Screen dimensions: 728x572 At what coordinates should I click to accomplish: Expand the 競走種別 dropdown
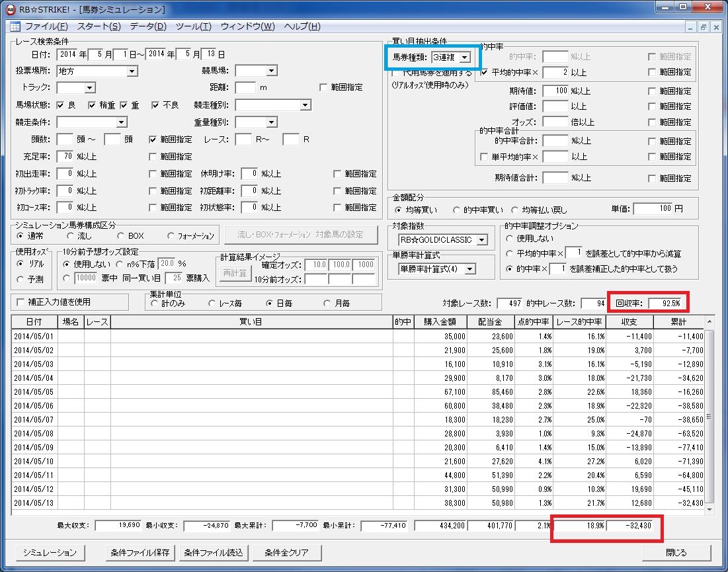click(x=305, y=105)
